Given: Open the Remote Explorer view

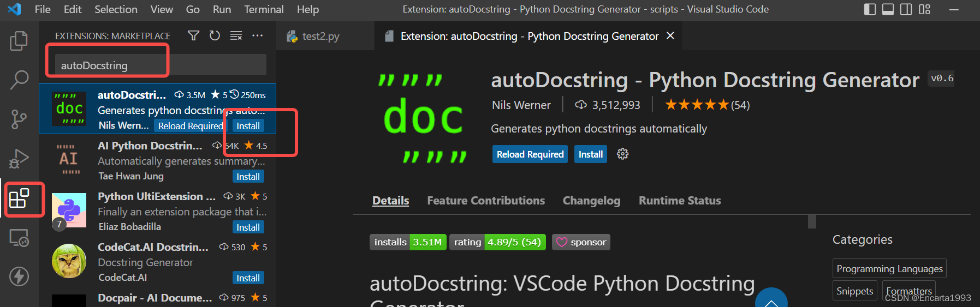Looking at the screenshot, I should 19,238.
